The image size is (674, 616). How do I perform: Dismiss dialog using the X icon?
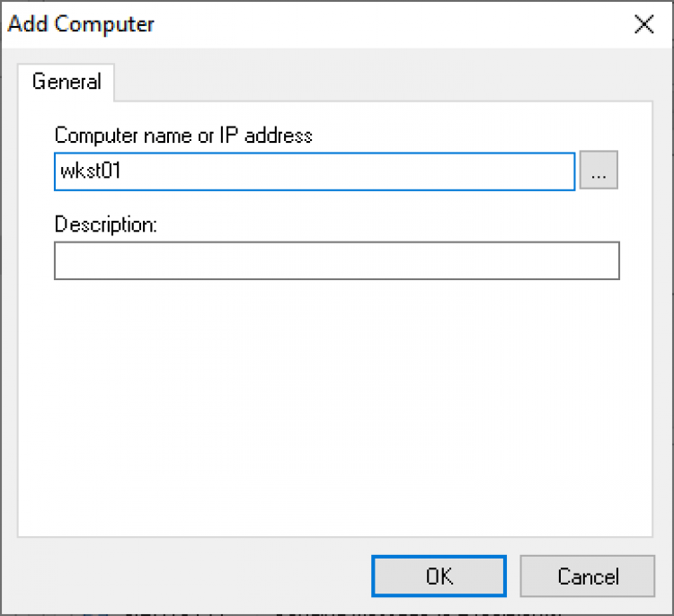pyautogui.click(x=643, y=24)
